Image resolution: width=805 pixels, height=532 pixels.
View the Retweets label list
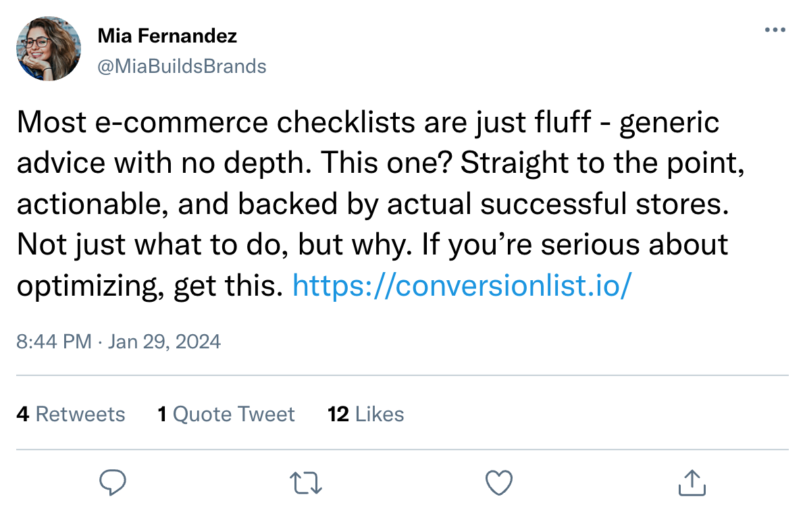[80, 414]
